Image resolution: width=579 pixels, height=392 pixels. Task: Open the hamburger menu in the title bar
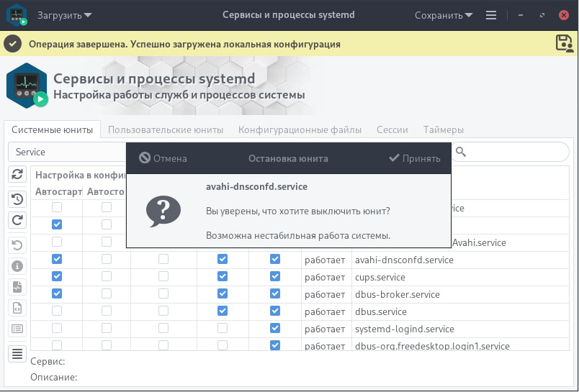[x=491, y=15]
